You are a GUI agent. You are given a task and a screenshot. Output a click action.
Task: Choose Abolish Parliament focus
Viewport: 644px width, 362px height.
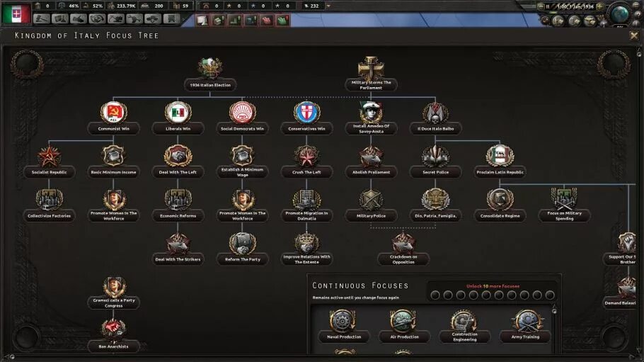(371, 162)
